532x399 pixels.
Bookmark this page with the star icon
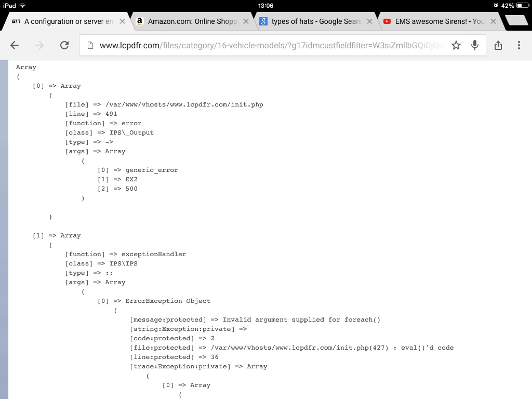tap(456, 45)
